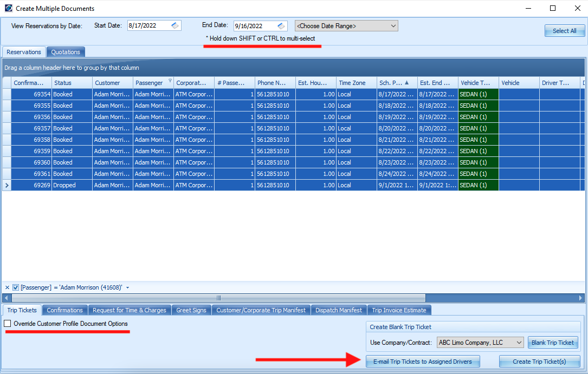The image size is (588, 374).
Task: Expand the Passenger filter expression dropdown arrow
Action: [127, 287]
